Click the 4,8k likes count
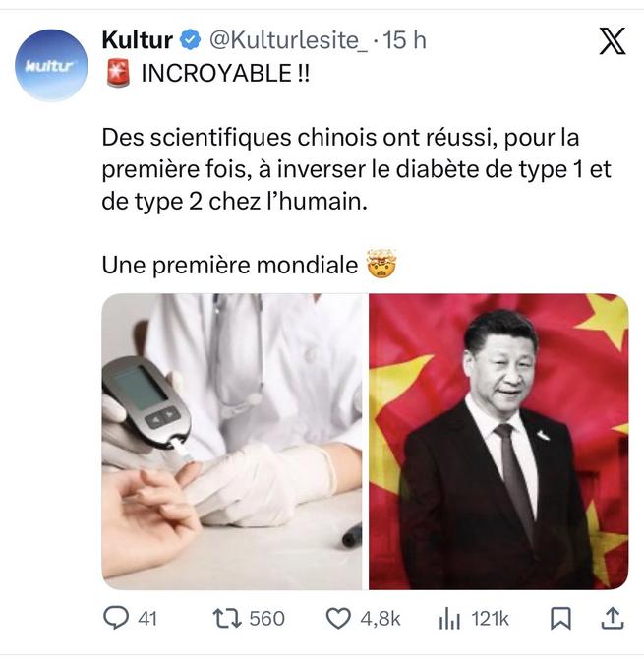 point(380,619)
